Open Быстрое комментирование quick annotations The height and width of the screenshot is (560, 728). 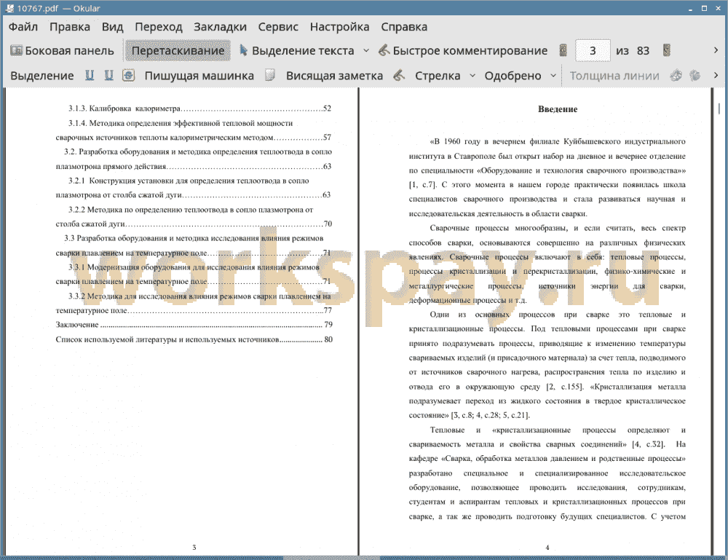(463, 51)
